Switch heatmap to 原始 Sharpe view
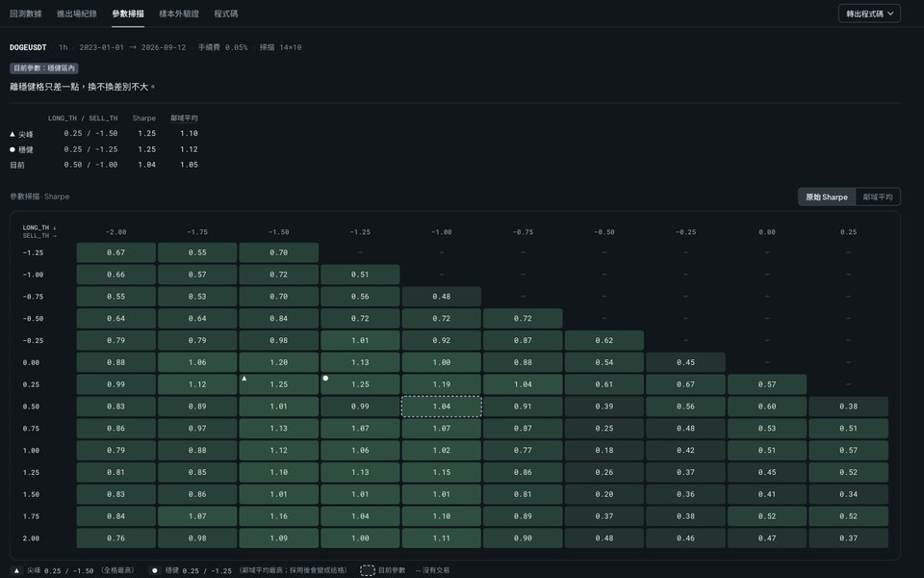 pos(827,197)
